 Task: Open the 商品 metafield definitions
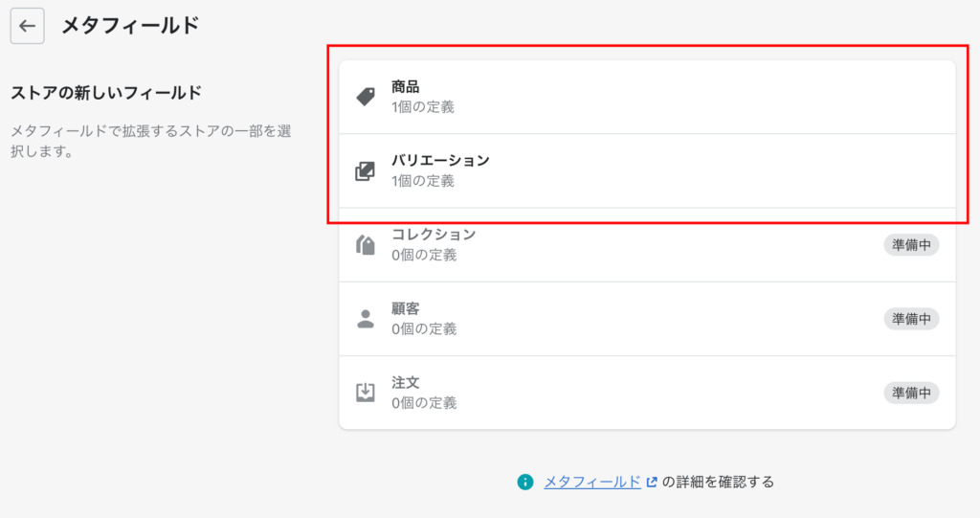click(647, 97)
